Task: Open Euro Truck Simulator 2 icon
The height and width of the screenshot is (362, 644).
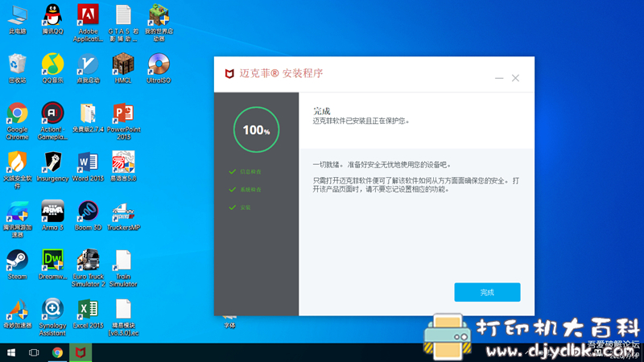Action: click(88, 268)
